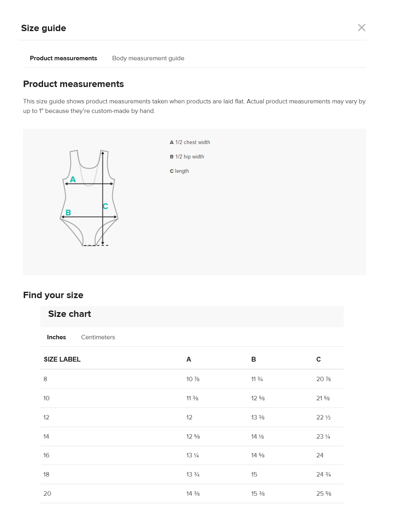The height and width of the screenshot is (532, 394).
Task: Select the Product measurements tab
Action: pyautogui.click(x=63, y=58)
